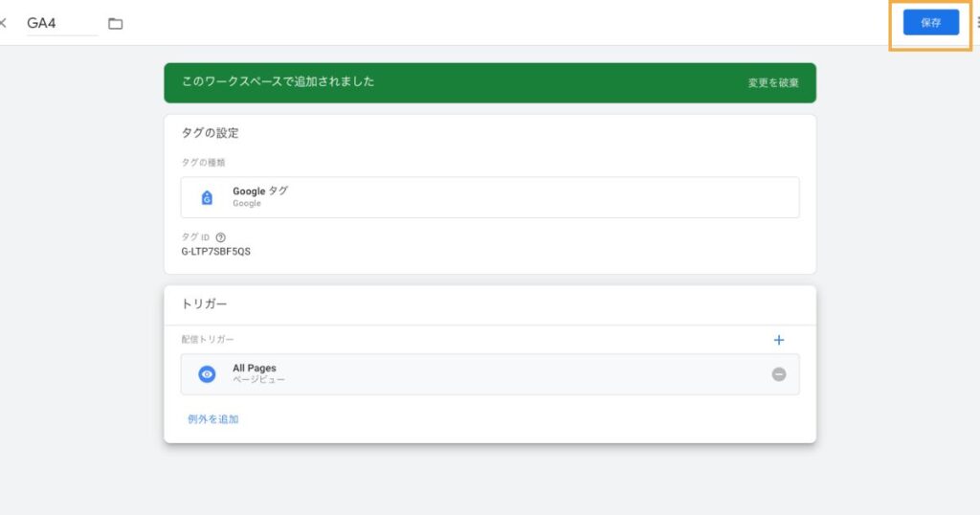980x515 pixels.
Task: Click the blue 保存 save button
Action: pyautogui.click(x=930, y=23)
